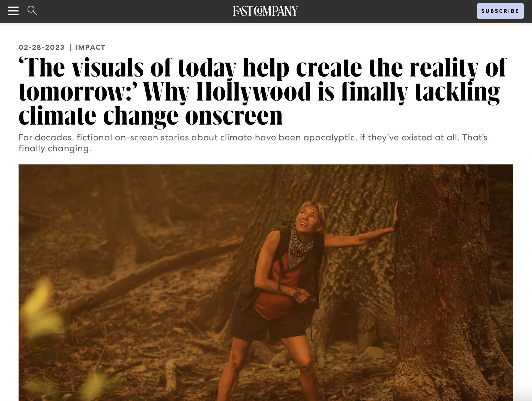This screenshot has width=532, height=401.
Task: Go to homepage via Fast Company logo
Action: pyautogui.click(x=265, y=11)
